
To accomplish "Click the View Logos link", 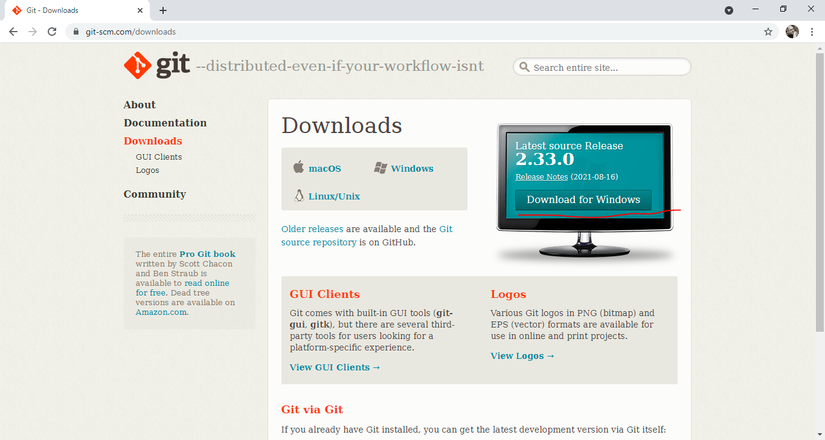I will click(x=522, y=356).
